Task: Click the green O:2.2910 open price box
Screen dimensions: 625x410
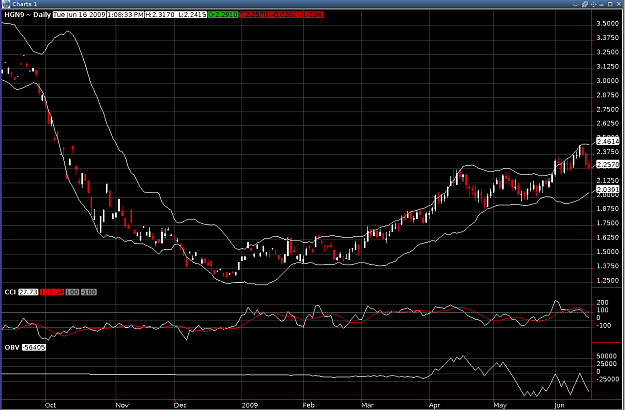Action: (223, 15)
